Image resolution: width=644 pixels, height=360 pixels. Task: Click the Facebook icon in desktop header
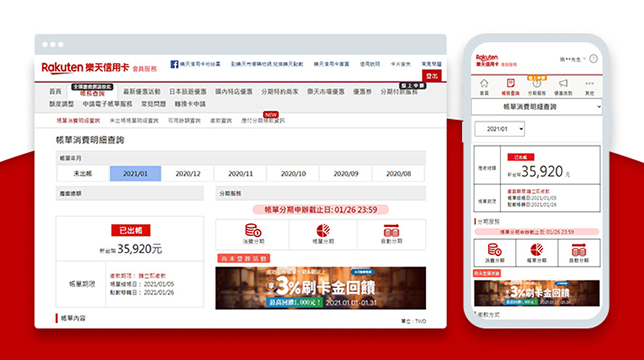pyautogui.click(x=174, y=64)
